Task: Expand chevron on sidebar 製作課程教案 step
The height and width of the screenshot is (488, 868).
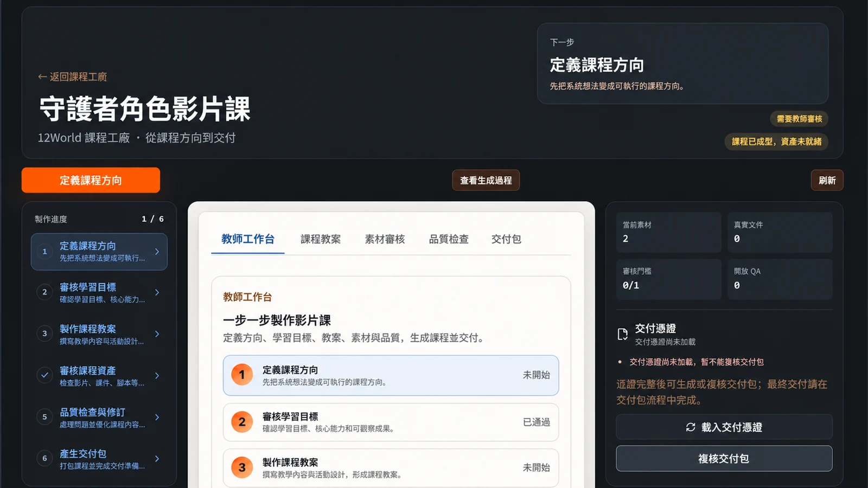Action: [x=157, y=334]
